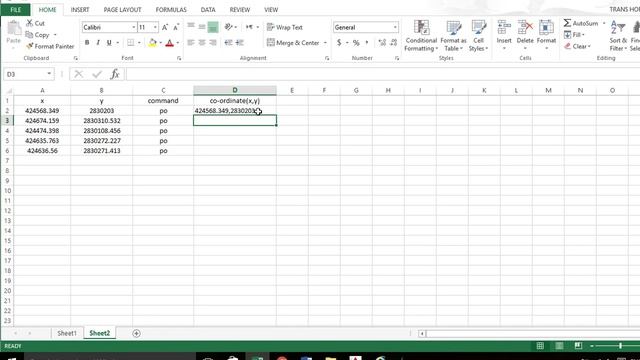Open the Fill dropdown in Editing

click(574, 35)
